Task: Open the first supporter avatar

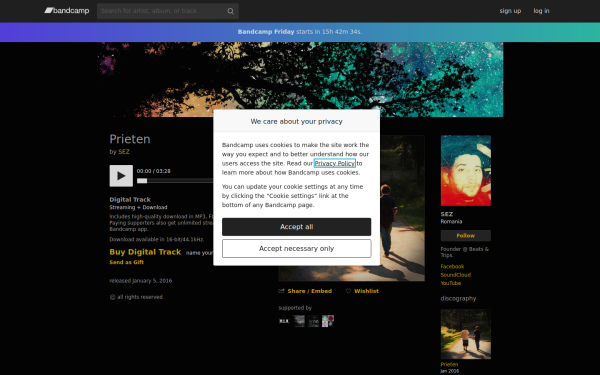Action: coord(284,321)
